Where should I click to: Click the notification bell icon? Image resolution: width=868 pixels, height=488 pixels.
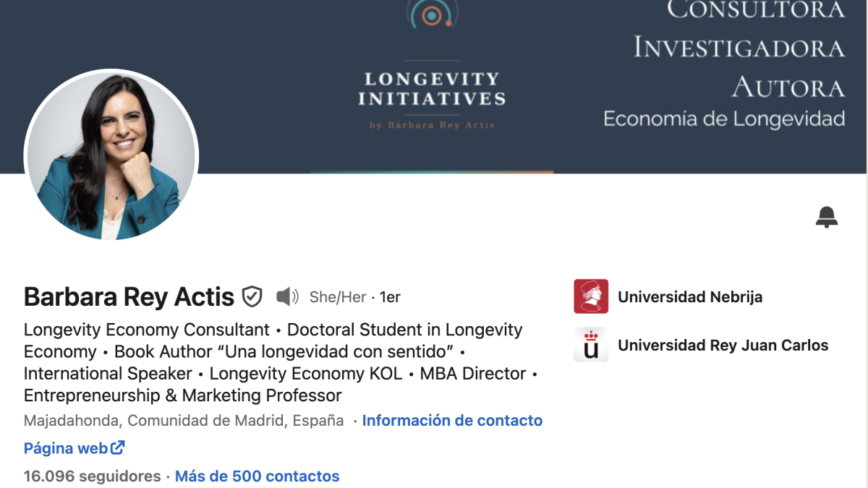pyautogui.click(x=827, y=217)
